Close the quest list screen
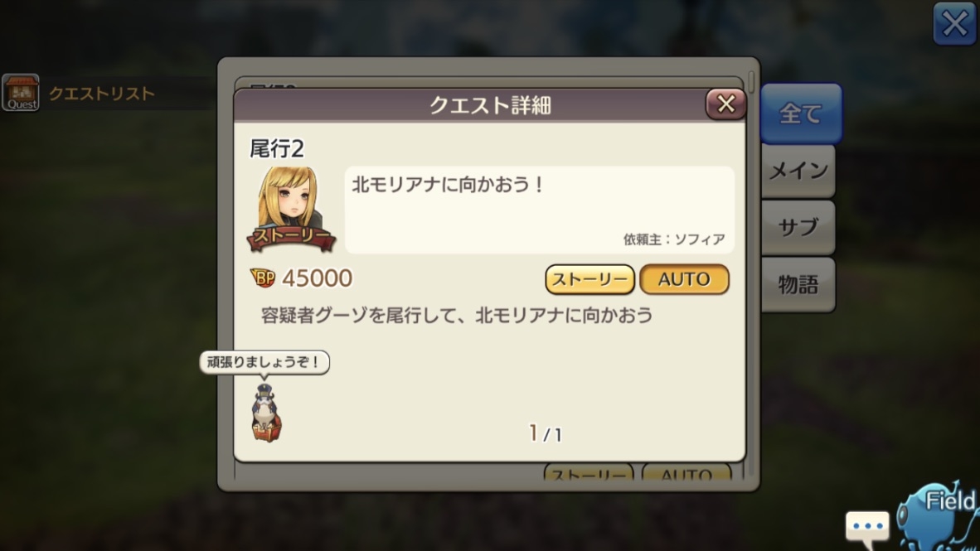980x551 pixels. pyautogui.click(x=954, y=24)
